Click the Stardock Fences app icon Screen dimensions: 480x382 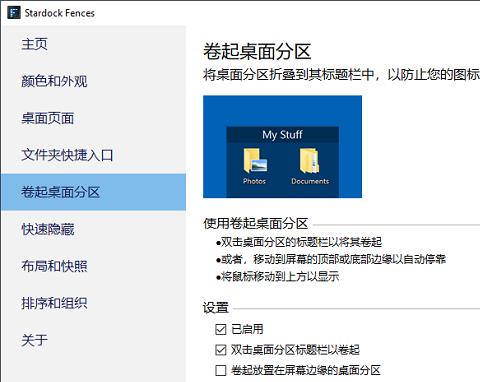[x=14, y=13]
